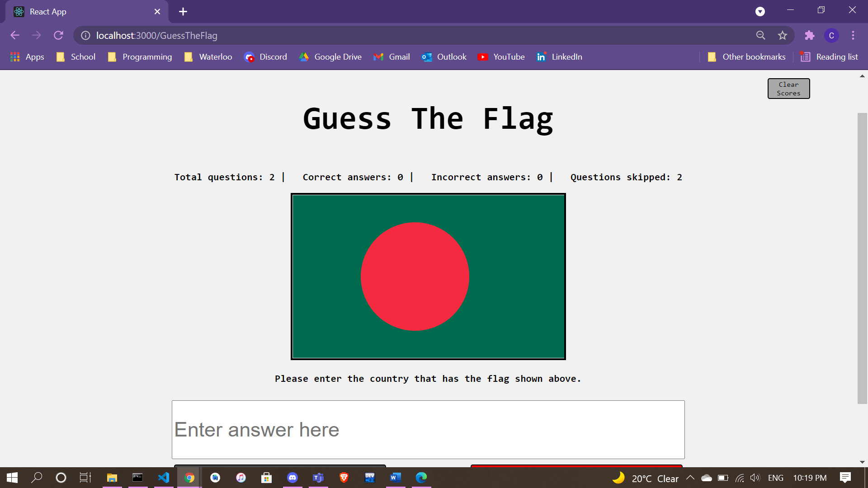Open the browser extensions puzzle icon
Screen dimensions: 868x488
click(x=809, y=35)
